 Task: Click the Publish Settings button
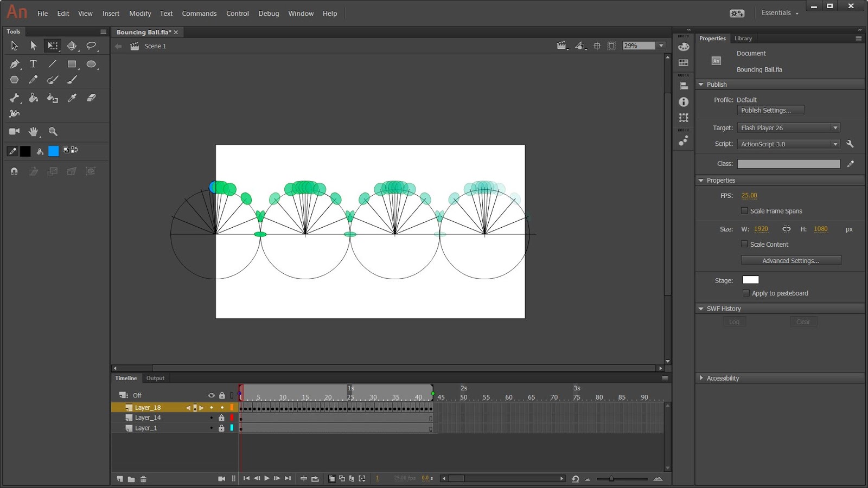pyautogui.click(x=770, y=110)
